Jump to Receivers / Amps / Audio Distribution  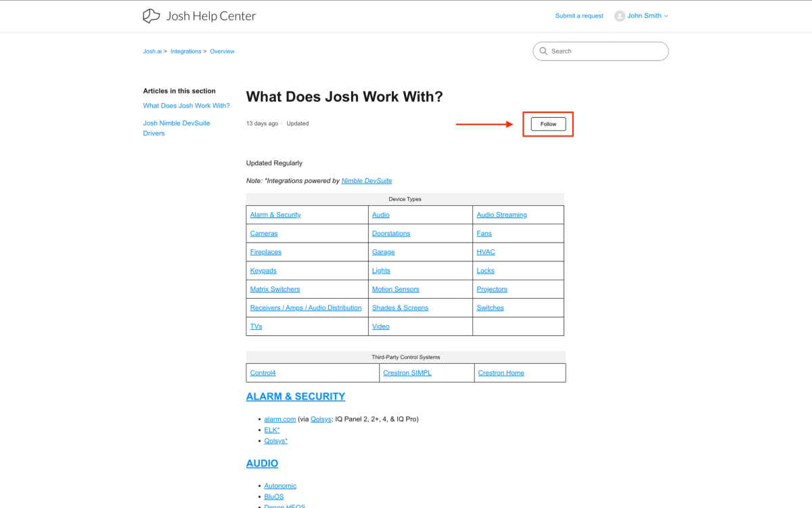tap(306, 308)
